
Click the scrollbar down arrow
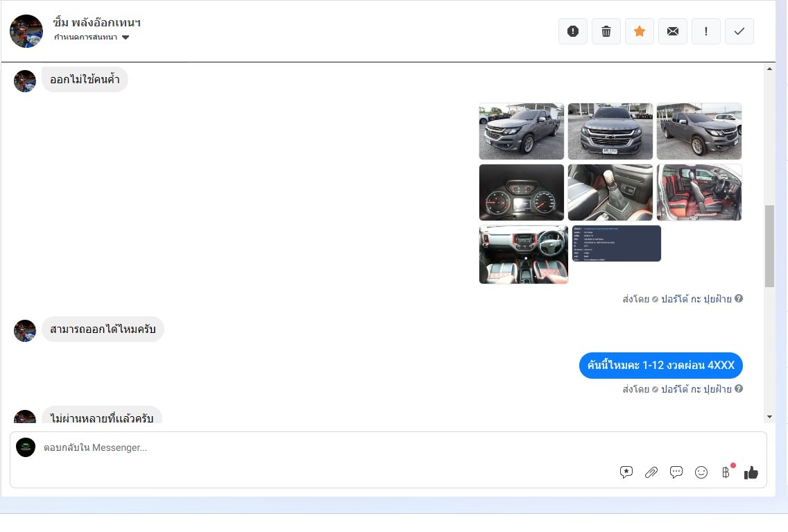[x=769, y=416]
